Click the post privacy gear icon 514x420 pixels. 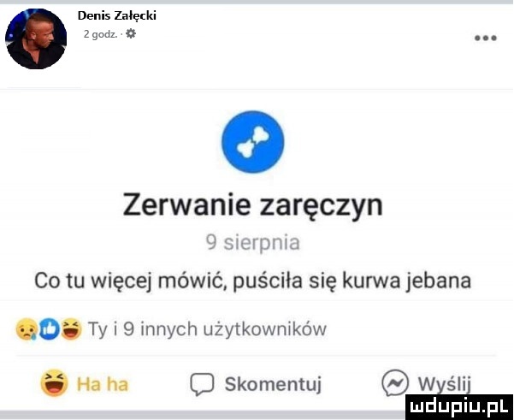point(131,34)
